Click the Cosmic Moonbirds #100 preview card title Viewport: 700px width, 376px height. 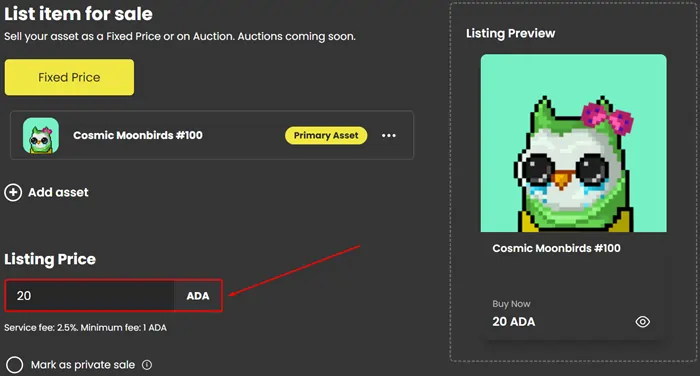(556, 248)
